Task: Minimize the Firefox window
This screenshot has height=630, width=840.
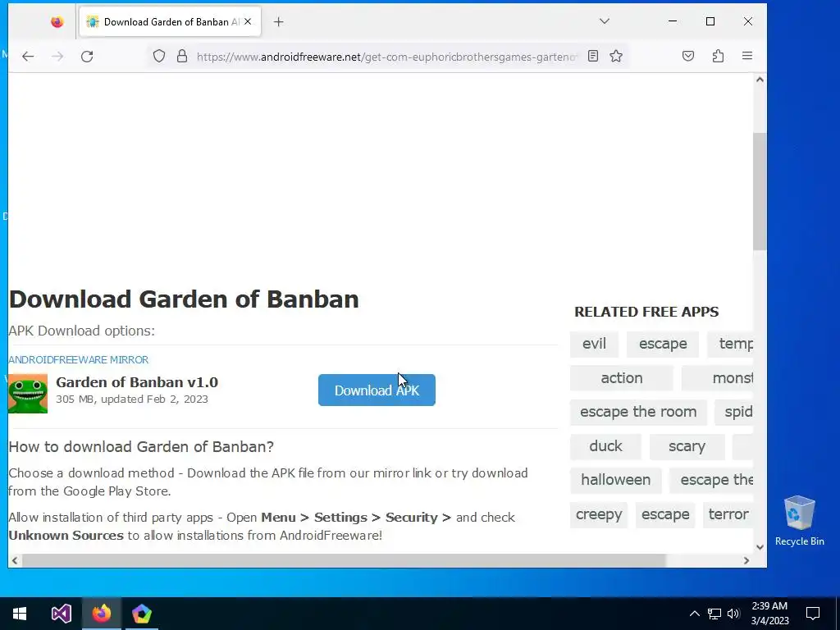Action: point(673,21)
